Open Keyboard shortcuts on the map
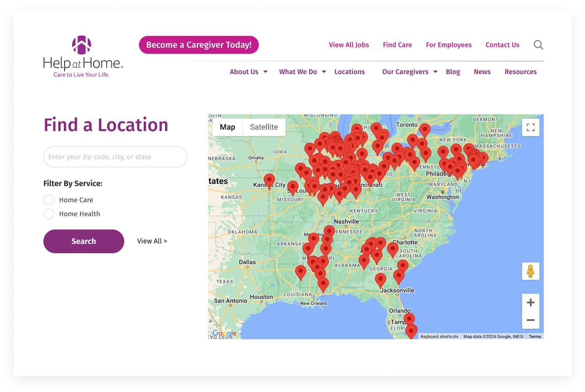The image size is (585, 392). click(439, 337)
